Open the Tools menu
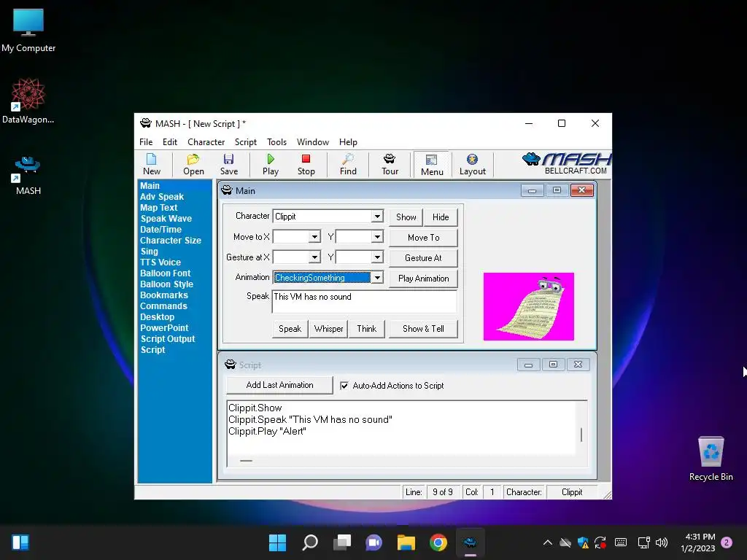This screenshot has height=560, width=747. pos(276,142)
